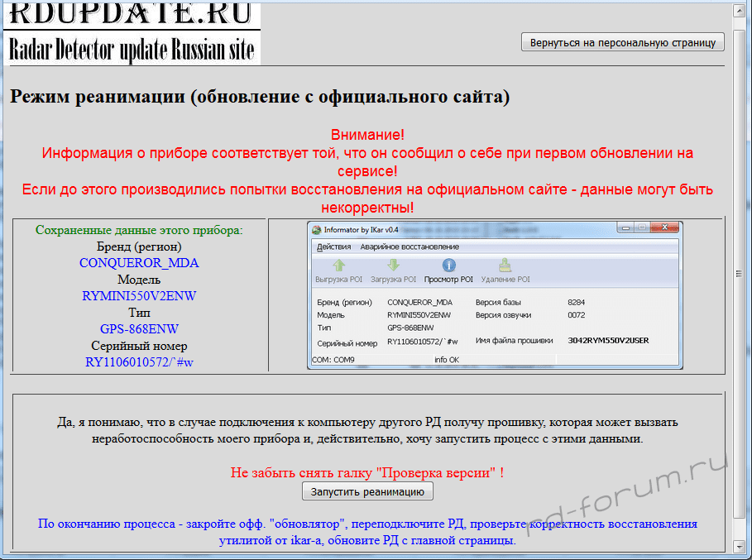Click the Выгрузка POI upload arrow icon
This screenshot has height=560, width=752.
click(338, 266)
